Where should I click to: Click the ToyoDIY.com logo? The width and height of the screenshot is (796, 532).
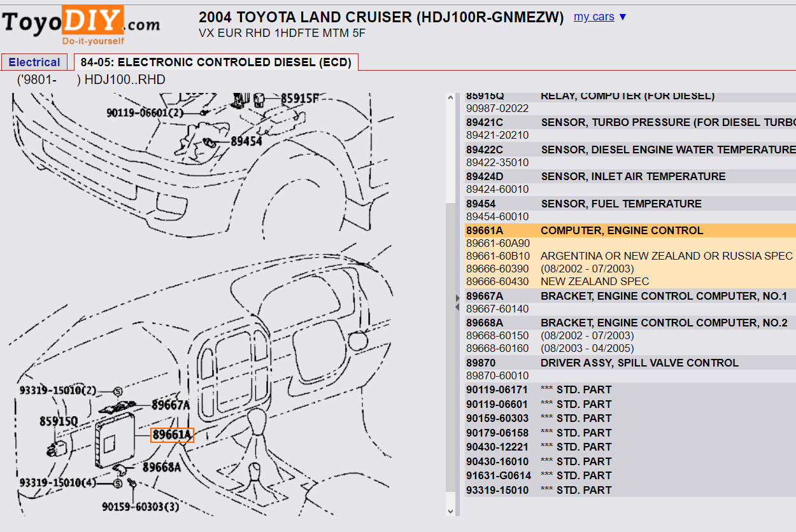(80, 25)
